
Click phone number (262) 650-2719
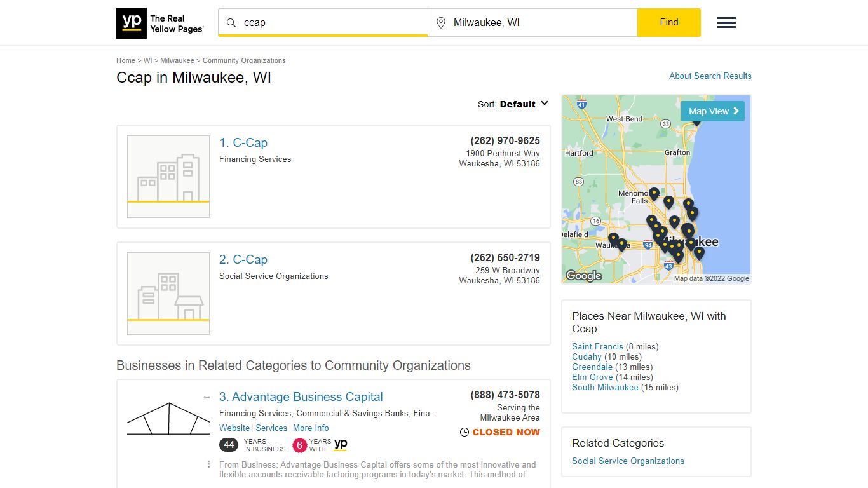[x=505, y=257]
